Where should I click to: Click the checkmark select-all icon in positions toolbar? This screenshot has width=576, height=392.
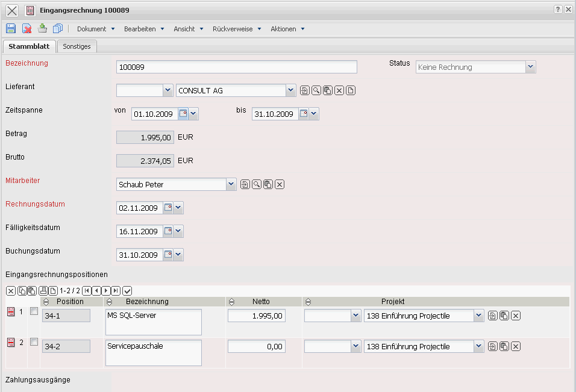click(x=127, y=291)
